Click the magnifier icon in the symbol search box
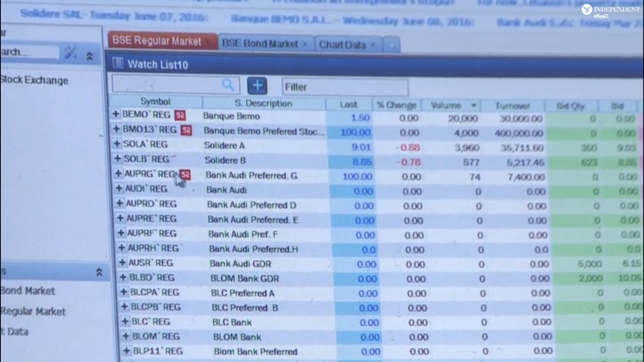 (228, 84)
